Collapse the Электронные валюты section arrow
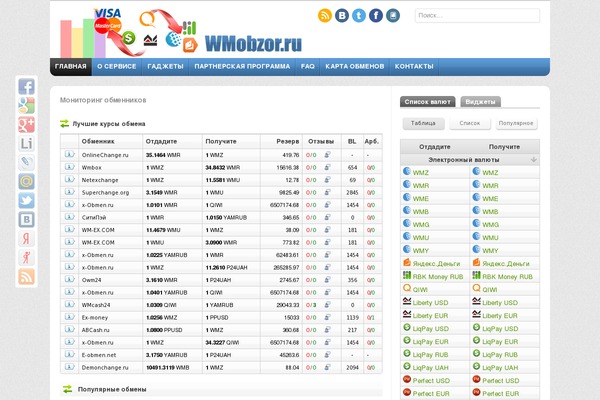Viewport: 600px width, 400px height. tap(533, 160)
